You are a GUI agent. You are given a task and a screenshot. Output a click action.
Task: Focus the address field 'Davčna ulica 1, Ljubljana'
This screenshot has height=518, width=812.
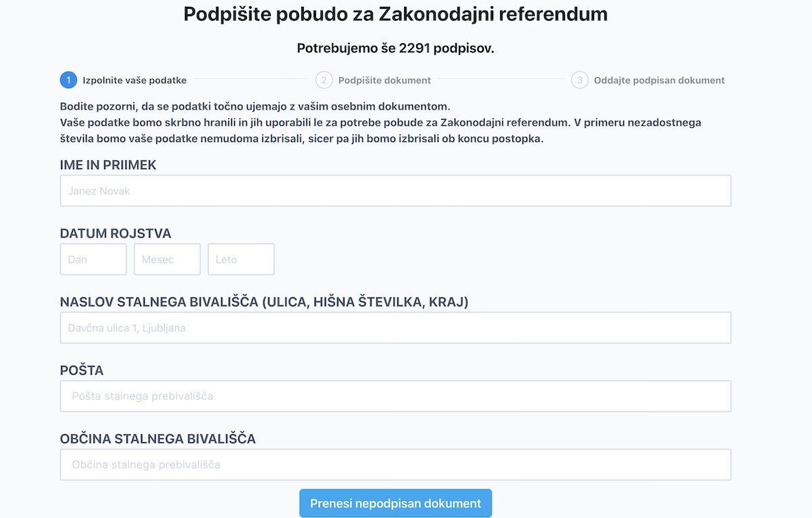(395, 328)
